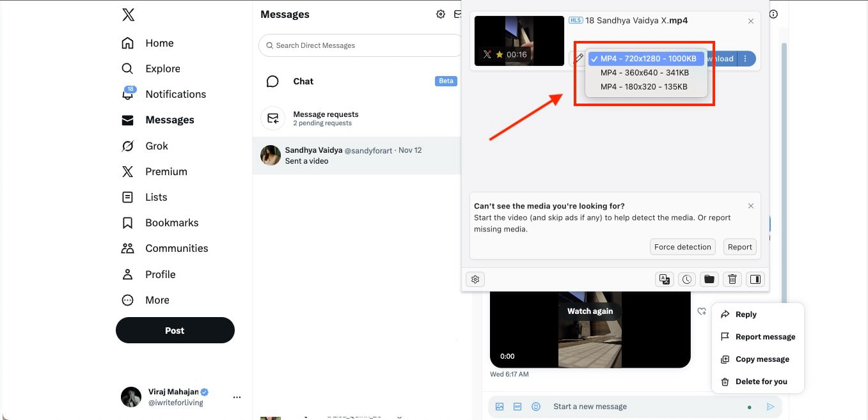Open Notifications from the left sidebar
Screen dimensions: 868x420
(x=176, y=94)
